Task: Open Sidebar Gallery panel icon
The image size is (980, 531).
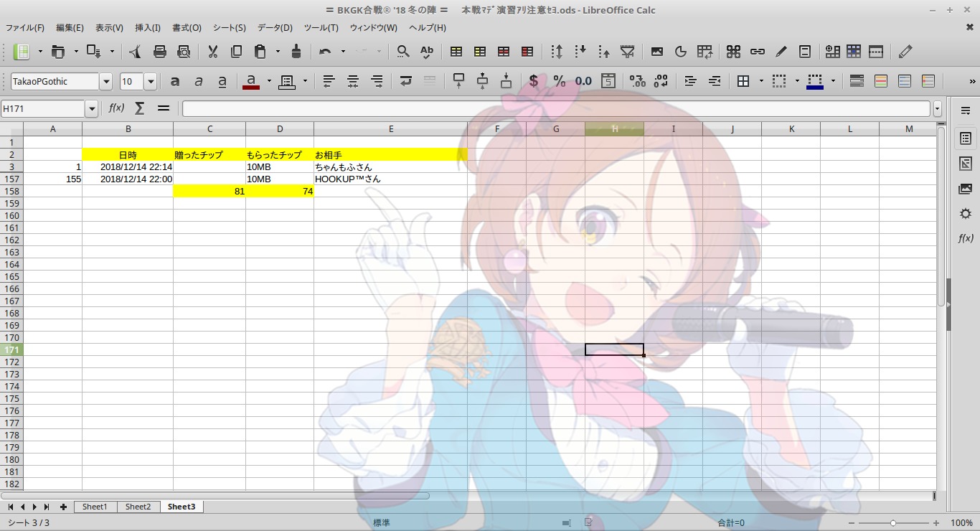Action: click(965, 189)
